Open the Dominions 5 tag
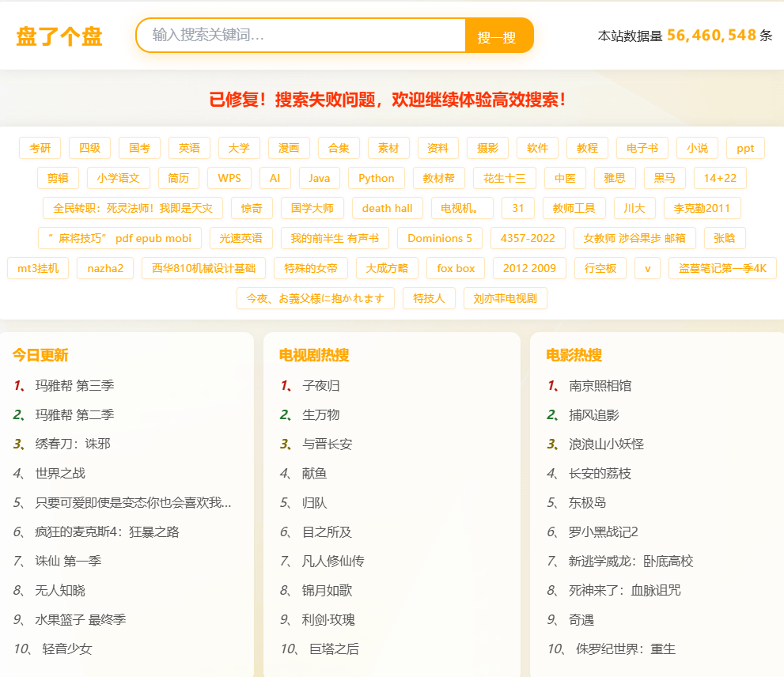The width and height of the screenshot is (784, 677). [x=439, y=238]
